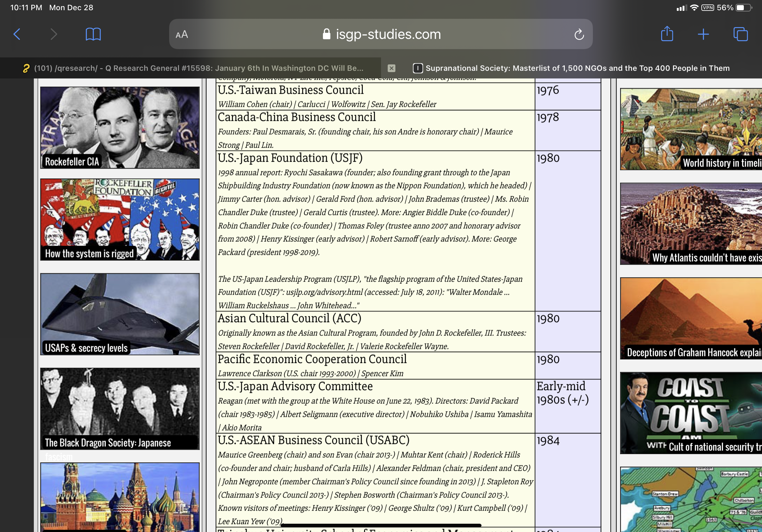Open Coast to Coast AM cult thumbnail
This screenshot has height=532, width=762.
coord(691,413)
